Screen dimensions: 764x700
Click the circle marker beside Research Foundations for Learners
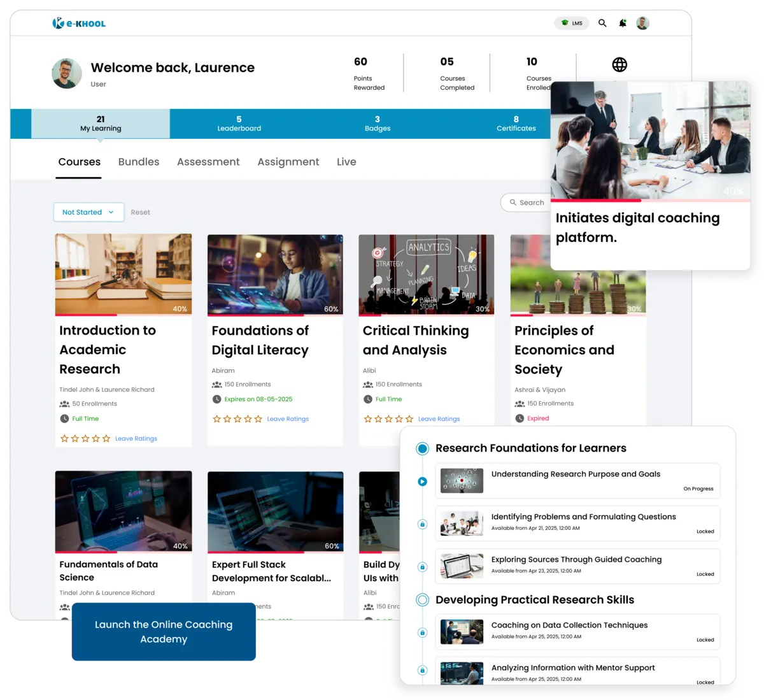tap(422, 448)
